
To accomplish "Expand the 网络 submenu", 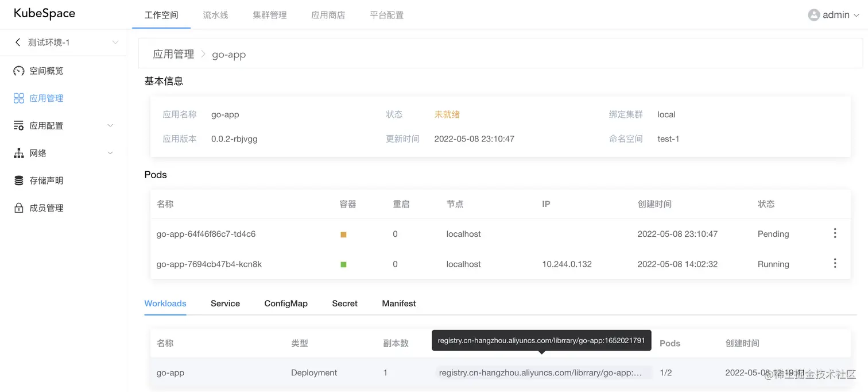I will 110,153.
